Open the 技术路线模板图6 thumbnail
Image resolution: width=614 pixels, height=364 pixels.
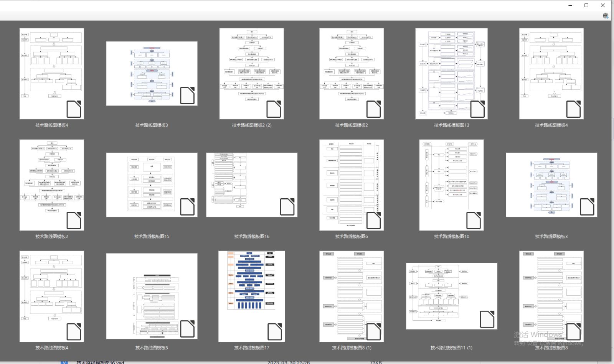click(x=352, y=185)
